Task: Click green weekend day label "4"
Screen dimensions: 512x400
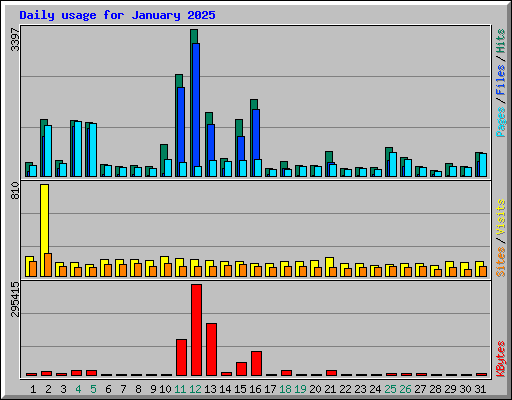Action: coord(78,389)
